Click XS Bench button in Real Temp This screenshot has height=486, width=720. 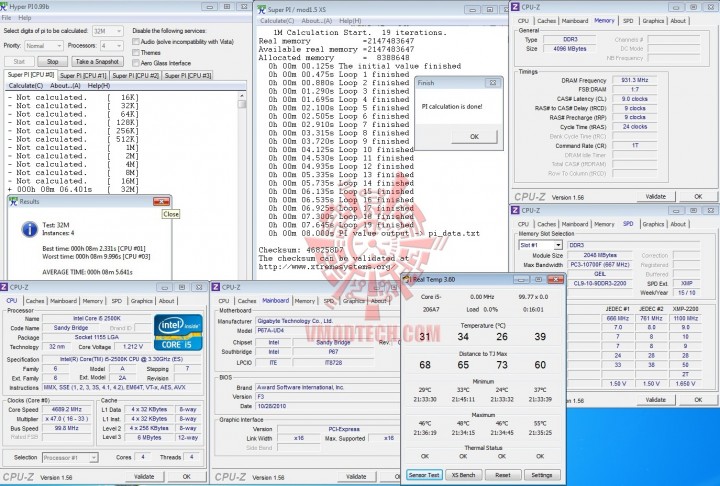click(x=463, y=475)
